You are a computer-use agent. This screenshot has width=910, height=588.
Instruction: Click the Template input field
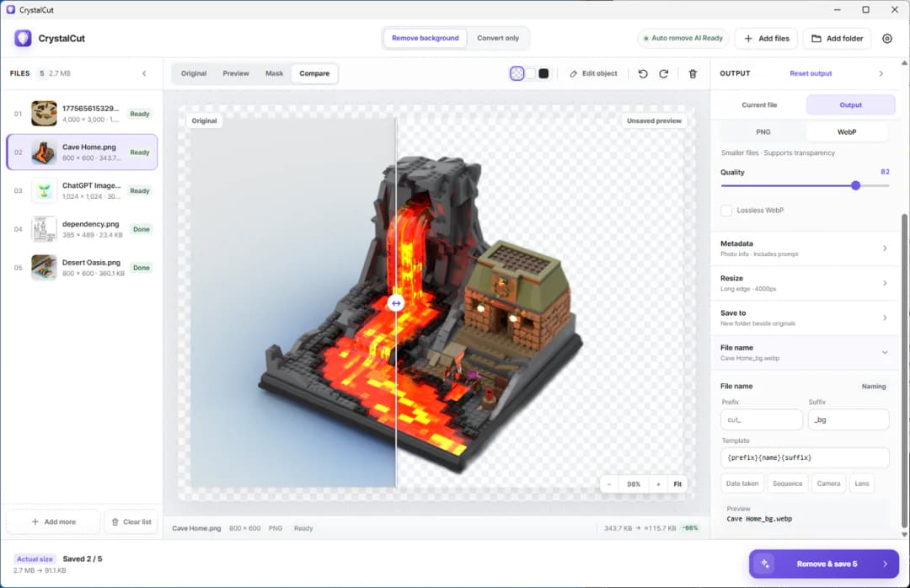805,457
